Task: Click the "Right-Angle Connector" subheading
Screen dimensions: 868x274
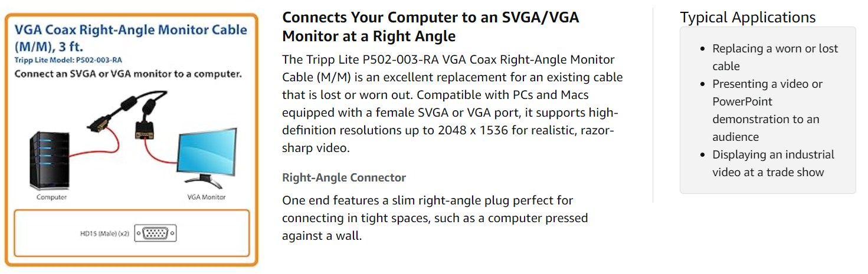Action: click(x=344, y=177)
